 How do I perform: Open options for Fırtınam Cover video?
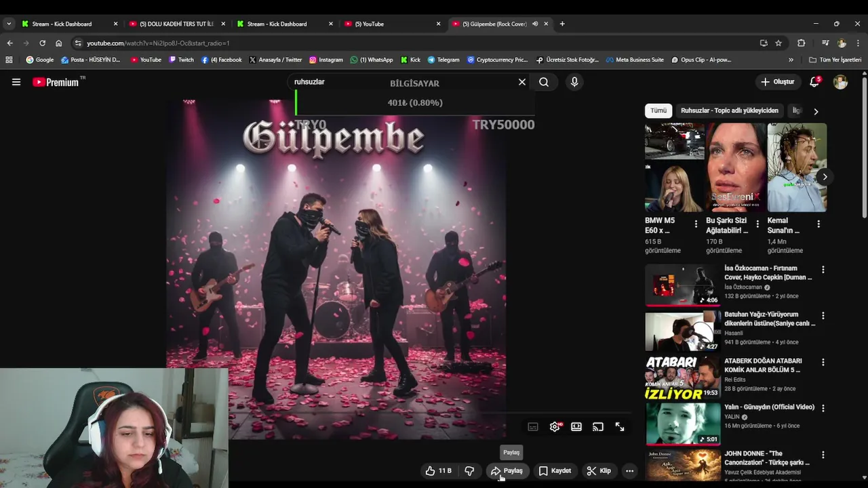pos(823,270)
